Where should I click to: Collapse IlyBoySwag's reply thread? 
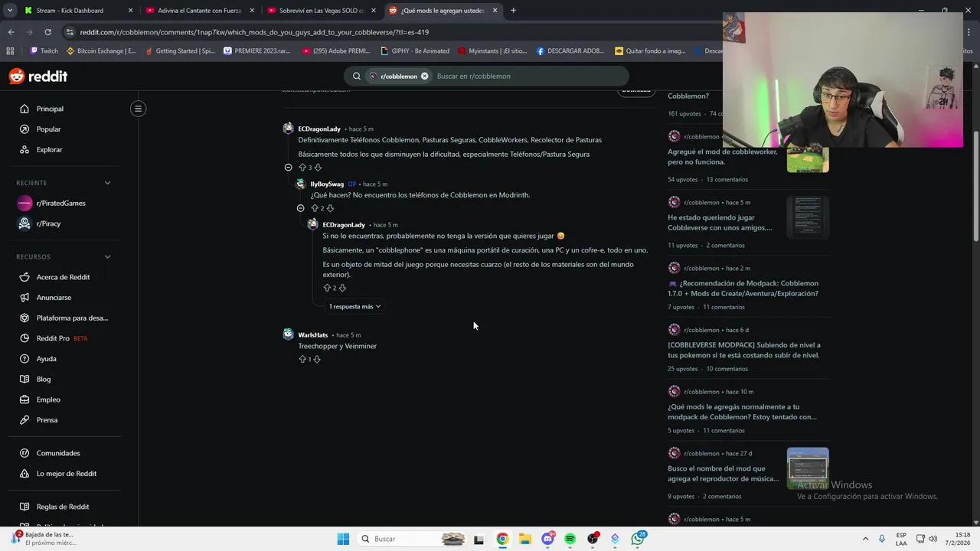pos(301,208)
